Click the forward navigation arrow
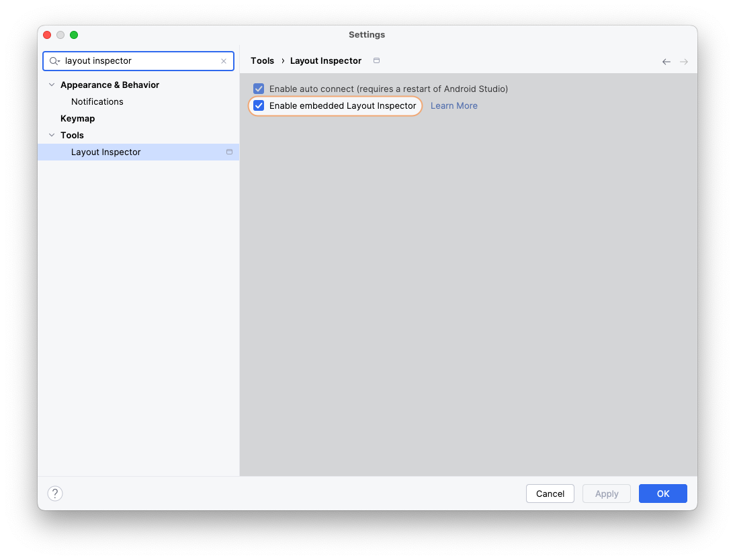Image resolution: width=735 pixels, height=560 pixels. pyautogui.click(x=683, y=61)
